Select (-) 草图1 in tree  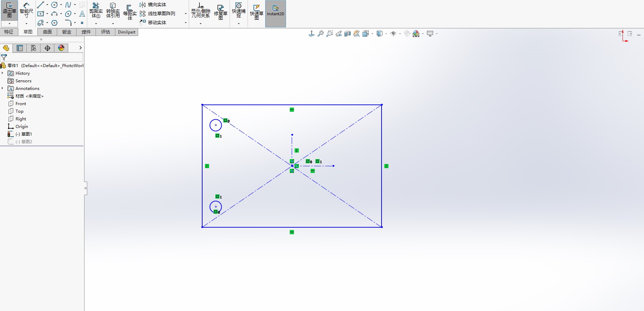20,134
